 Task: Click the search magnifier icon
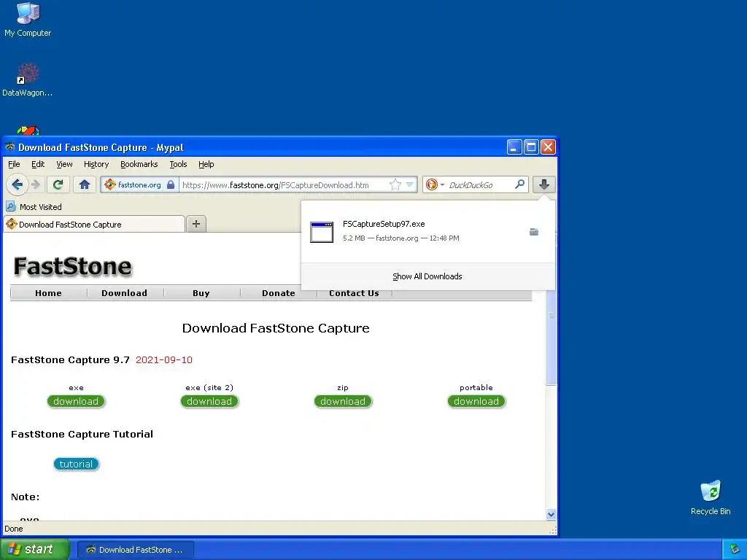coord(519,184)
